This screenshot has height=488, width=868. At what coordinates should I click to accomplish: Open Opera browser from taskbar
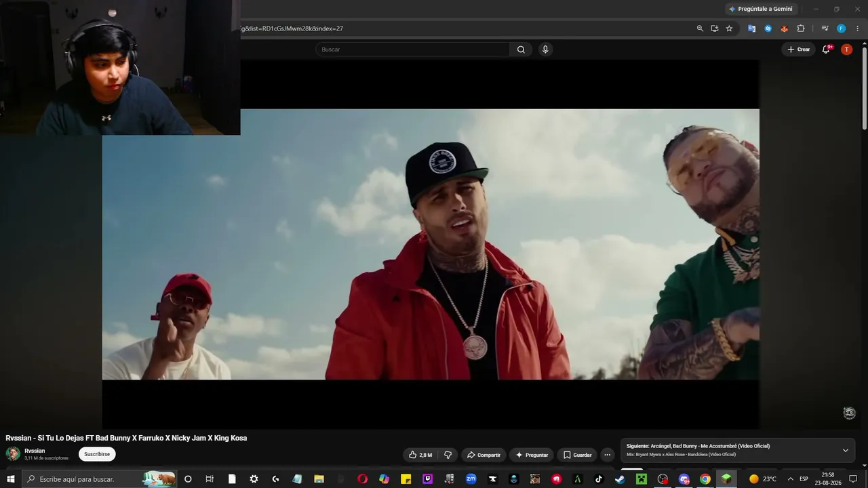[362, 479]
